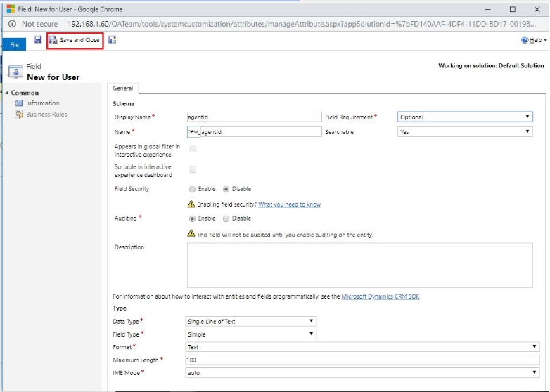Click the Save floppy disk icon
The image size is (550, 392).
(x=38, y=40)
